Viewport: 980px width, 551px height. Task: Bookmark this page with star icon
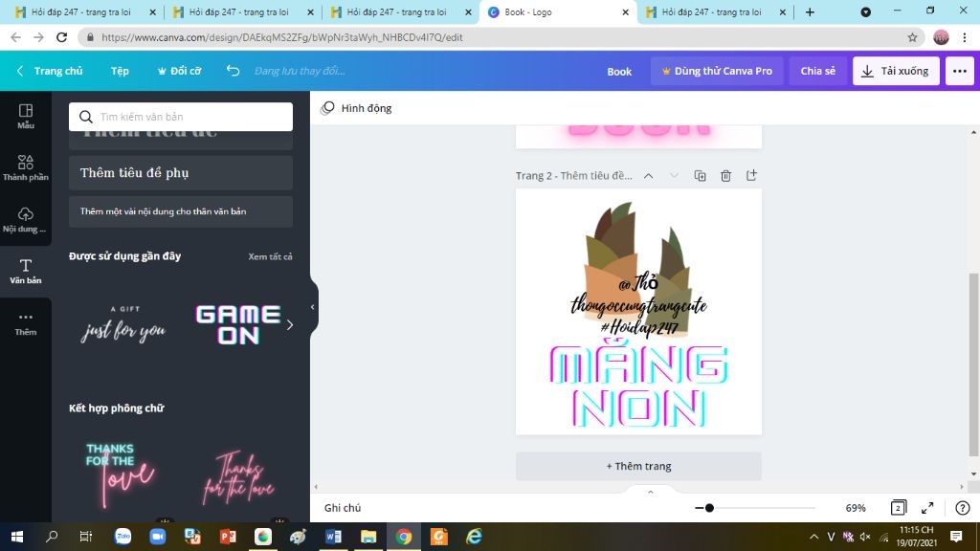[x=912, y=37]
